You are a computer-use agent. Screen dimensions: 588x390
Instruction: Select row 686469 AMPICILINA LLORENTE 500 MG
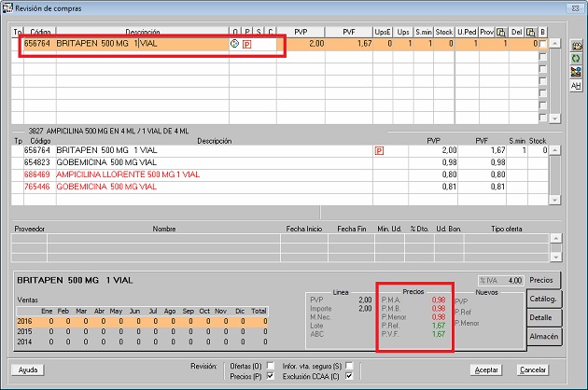[x=280, y=174]
